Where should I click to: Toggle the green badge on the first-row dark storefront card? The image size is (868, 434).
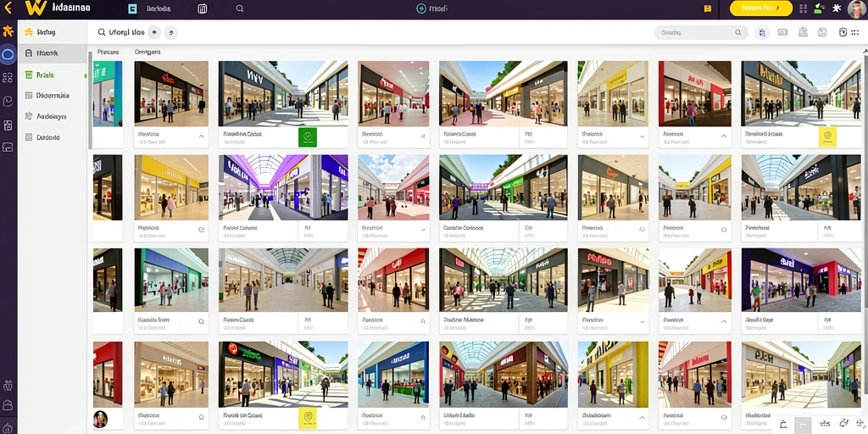click(x=307, y=136)
